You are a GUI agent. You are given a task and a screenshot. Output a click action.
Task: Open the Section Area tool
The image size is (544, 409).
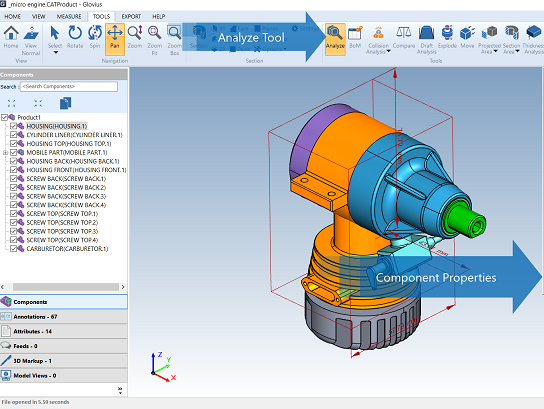tap(511, 40)
